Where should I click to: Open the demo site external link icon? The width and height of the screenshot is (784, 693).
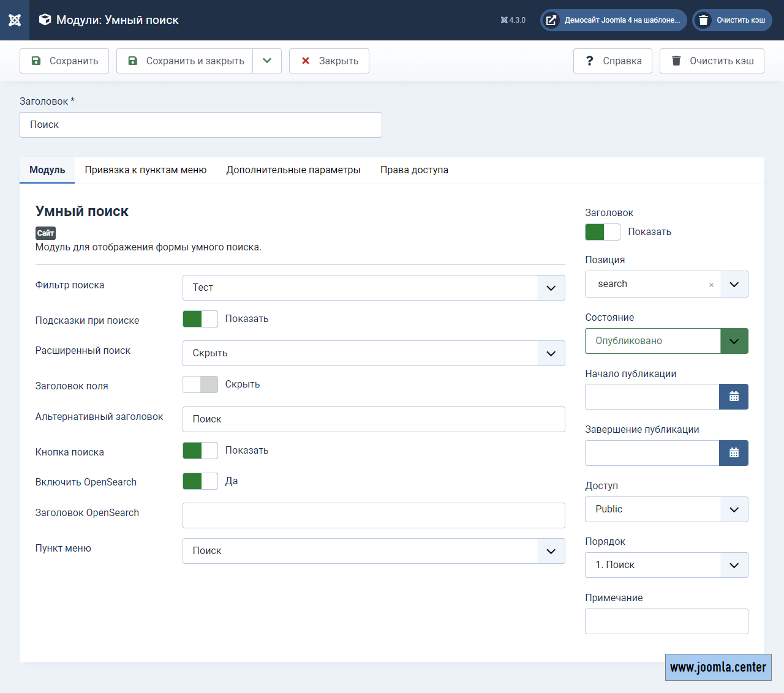[x=551, y=20]
